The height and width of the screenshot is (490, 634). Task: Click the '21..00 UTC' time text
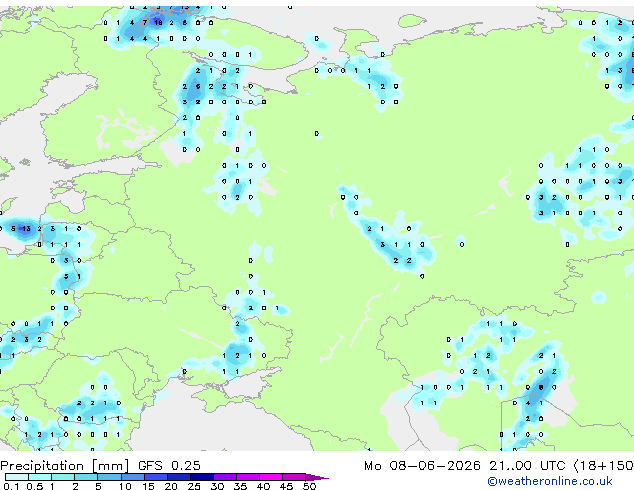tap(527, 466)
